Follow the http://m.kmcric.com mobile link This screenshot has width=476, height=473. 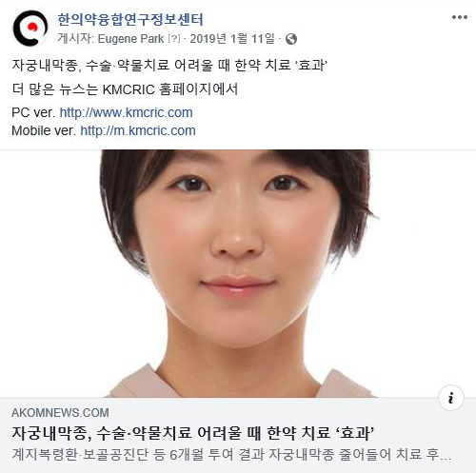point(138,130)
